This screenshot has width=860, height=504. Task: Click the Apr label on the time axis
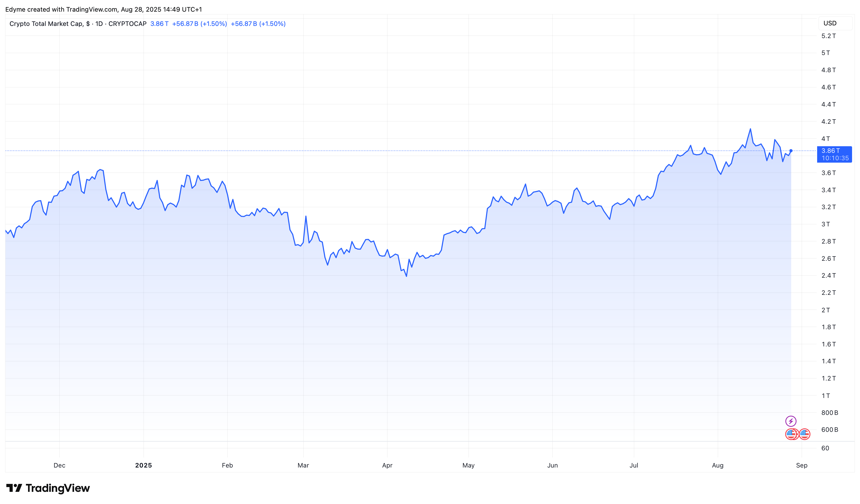point(387,465)
